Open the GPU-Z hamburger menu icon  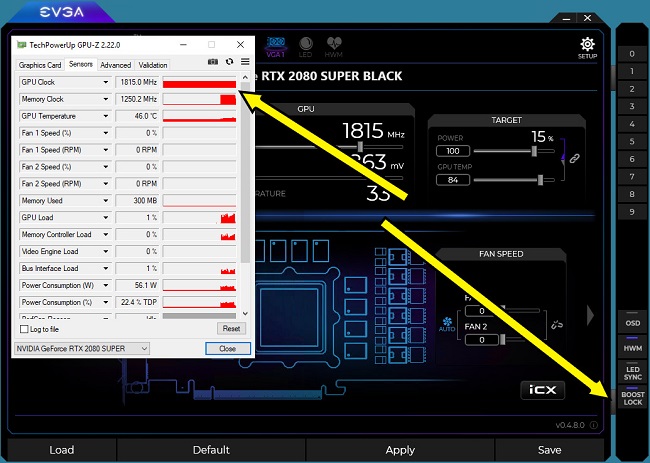[245, 62]
